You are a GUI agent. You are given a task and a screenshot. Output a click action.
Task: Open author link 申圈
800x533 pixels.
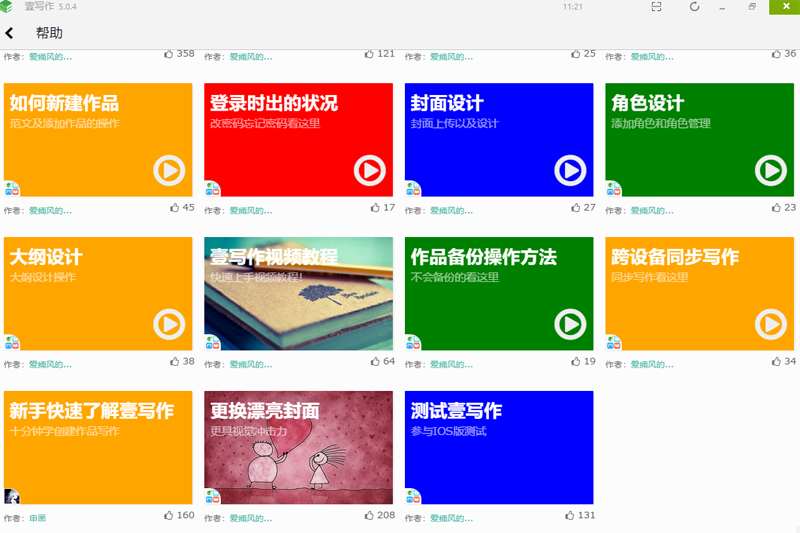click(37, 518)
